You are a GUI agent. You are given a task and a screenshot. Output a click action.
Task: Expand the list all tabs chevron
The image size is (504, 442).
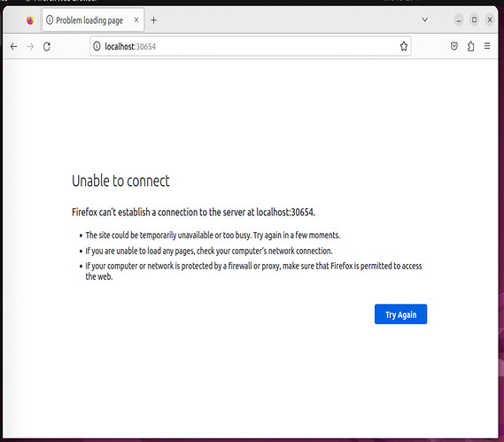tap(424, 20)
